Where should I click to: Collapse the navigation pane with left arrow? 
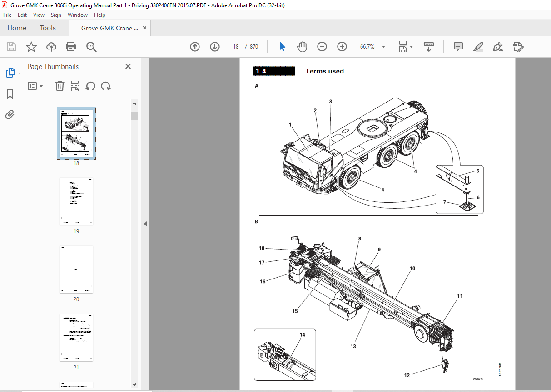(145, 224)
